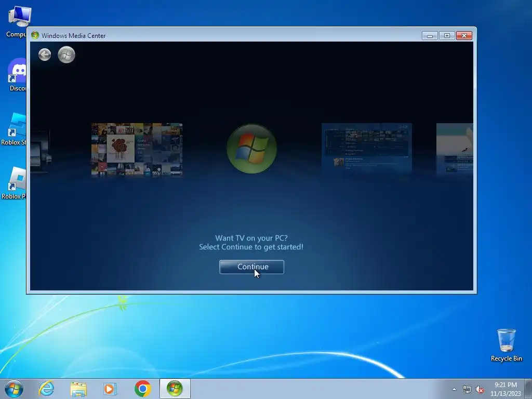Launch Internet Explorer from the taskbar
This screenshot has height=399, width=532.
(46, 389)
